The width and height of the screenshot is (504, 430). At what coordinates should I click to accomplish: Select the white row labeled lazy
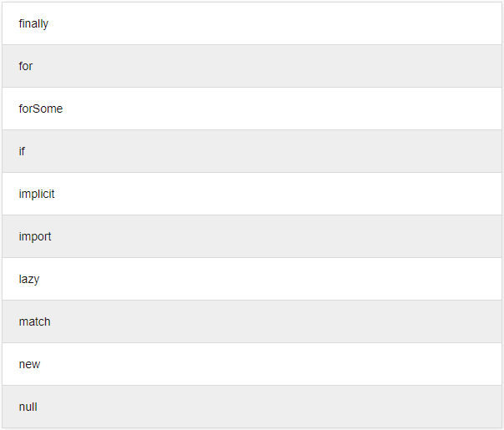[250, 279]
